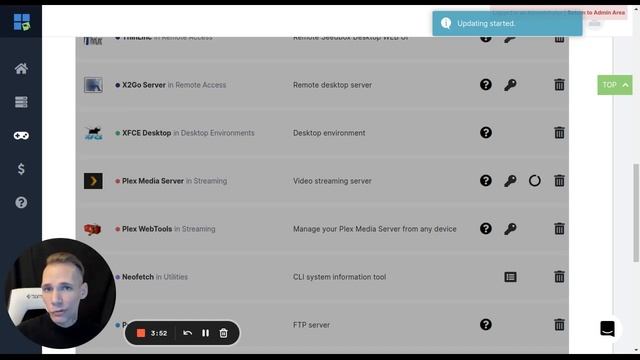Click the X2Go Server app name
This screenshot has width=640, height=360.
[x=144, y=85]
